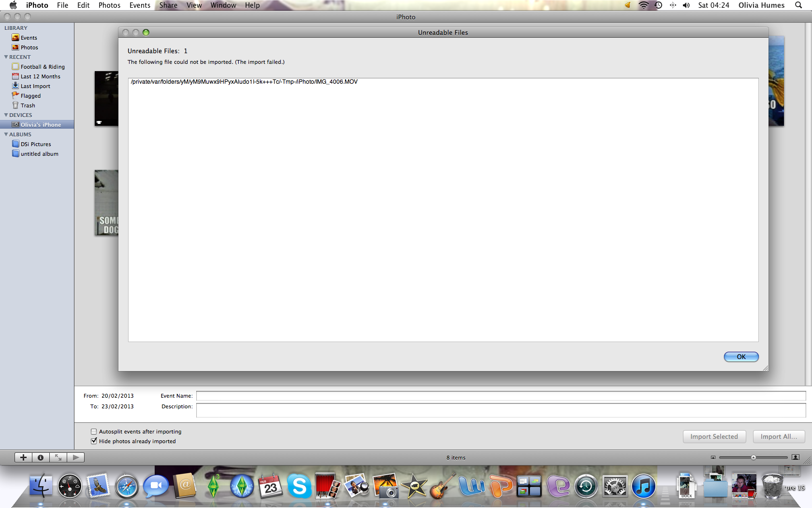The height and width of the screenshot is (508, 812).
Task: Start slideshow with the play button
Action: (x=75, y=457)
